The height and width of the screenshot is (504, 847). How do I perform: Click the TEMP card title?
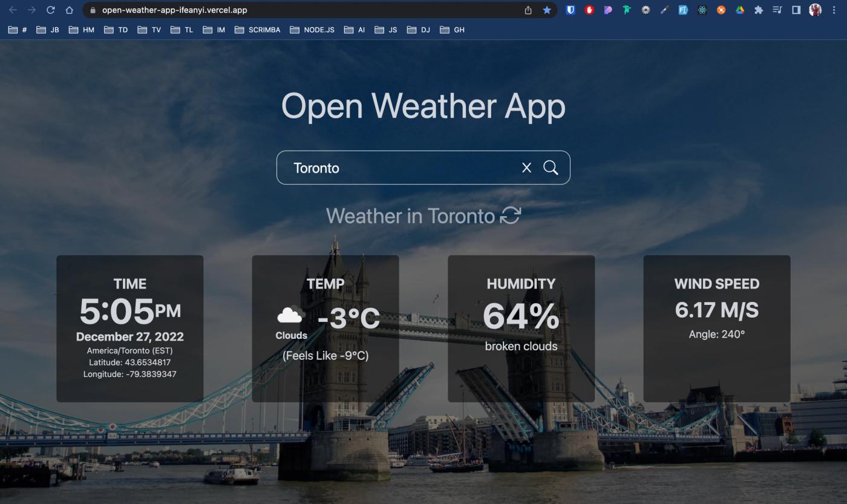coord(325,284)
